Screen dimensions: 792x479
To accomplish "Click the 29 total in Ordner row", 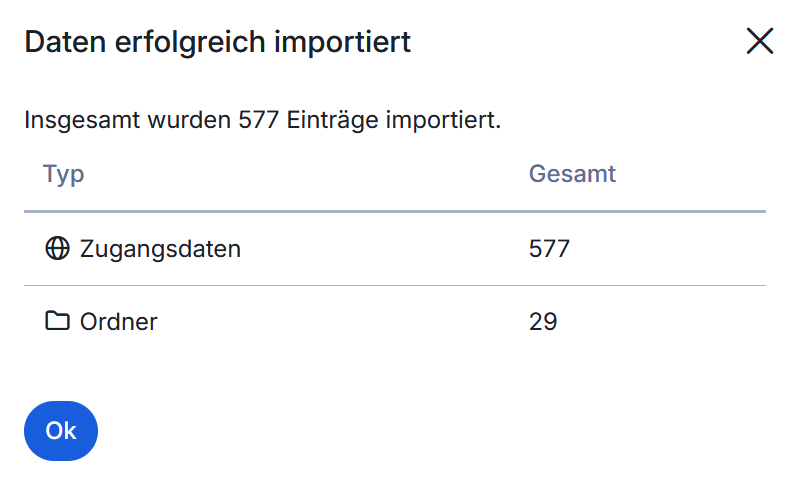I will [543, 321].
